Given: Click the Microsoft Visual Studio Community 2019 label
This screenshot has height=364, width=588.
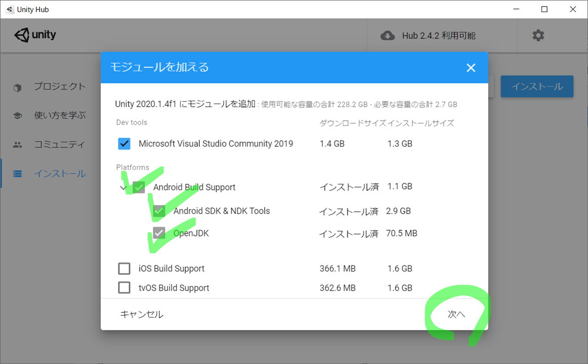Looking at the screenshot, I should 216,144.
